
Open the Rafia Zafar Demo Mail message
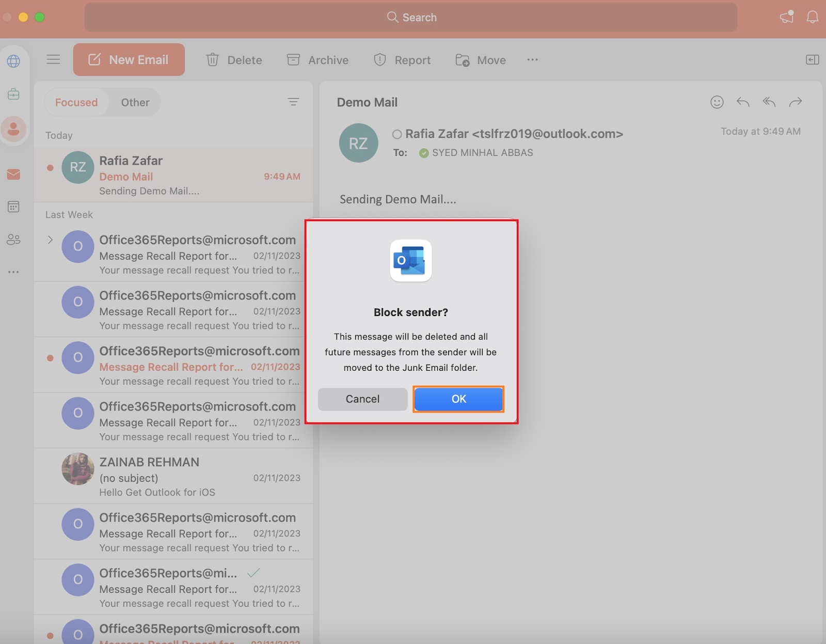[173, 175]
